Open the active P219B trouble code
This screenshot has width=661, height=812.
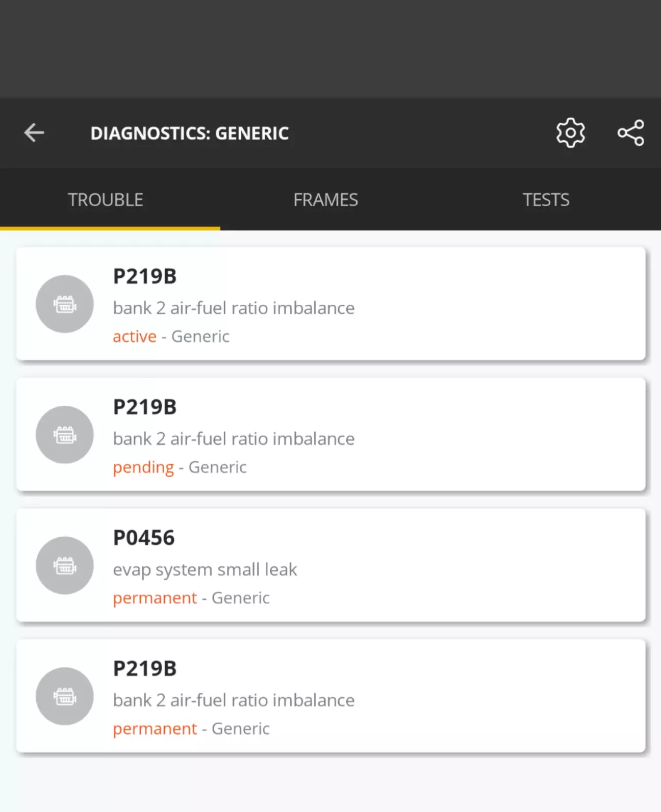(331, 304)
